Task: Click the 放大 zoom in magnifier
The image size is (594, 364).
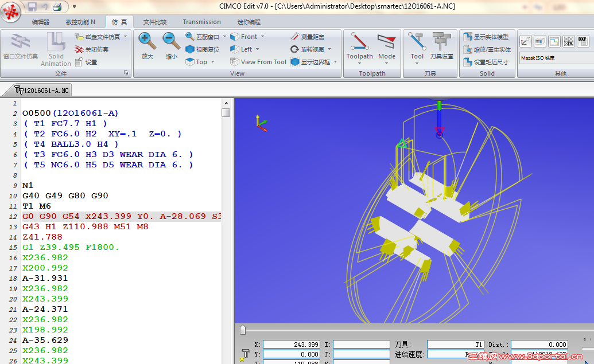Action: point(147,46)
